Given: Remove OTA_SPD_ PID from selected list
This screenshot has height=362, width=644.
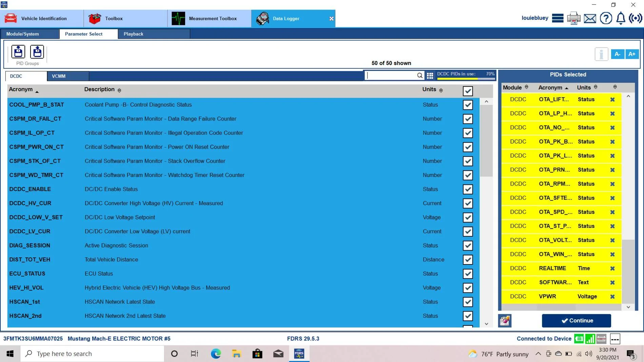Looking at the screenshot, I should coord(612,212).
